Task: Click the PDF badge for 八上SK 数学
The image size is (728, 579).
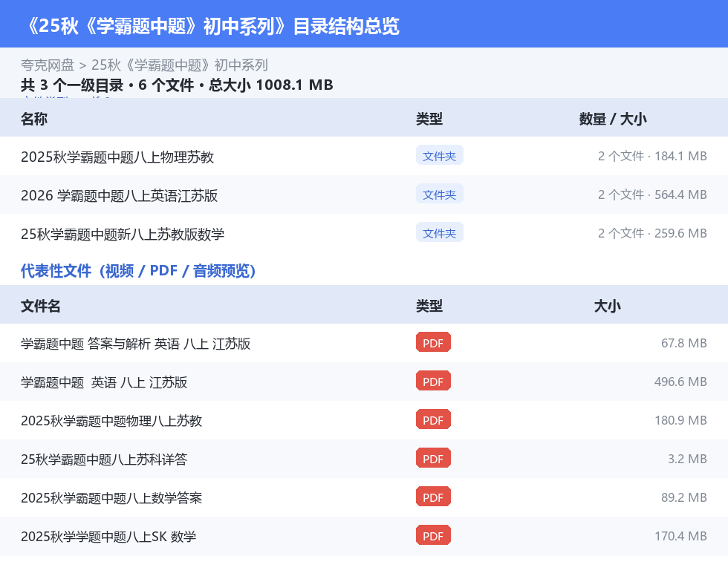Action: 433,535
